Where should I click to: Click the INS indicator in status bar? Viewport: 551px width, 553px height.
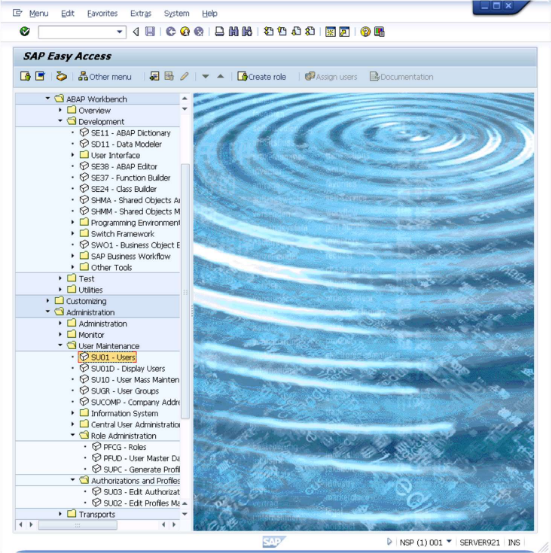pos(514,542)
